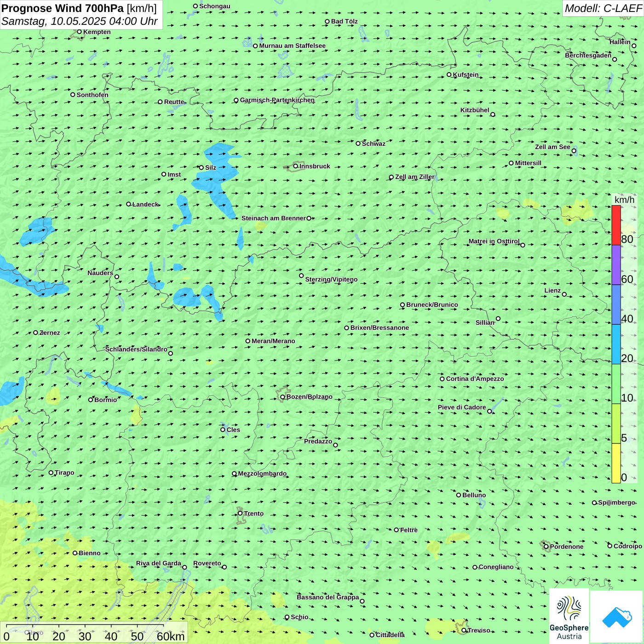Click the 'Matrei in Osttirol' label
This screenshot has width=644, height=644.
pos(494,241)
